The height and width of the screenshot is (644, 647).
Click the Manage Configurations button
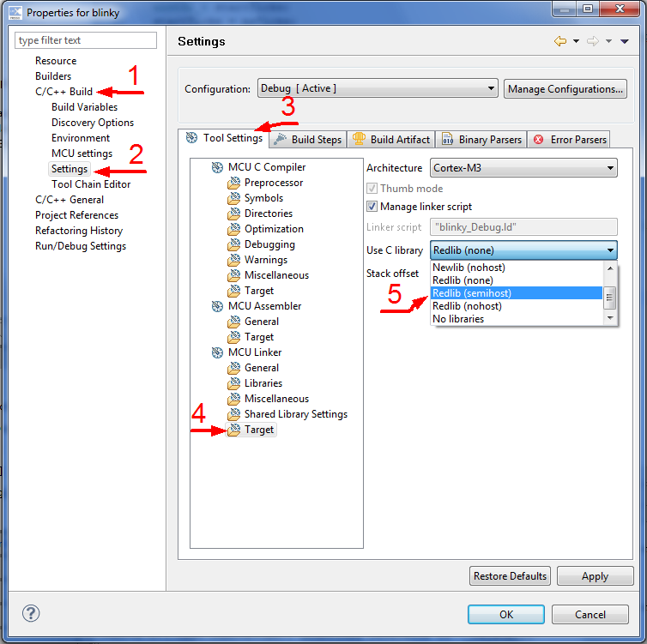pyautogui.click(x=565, y=89)
